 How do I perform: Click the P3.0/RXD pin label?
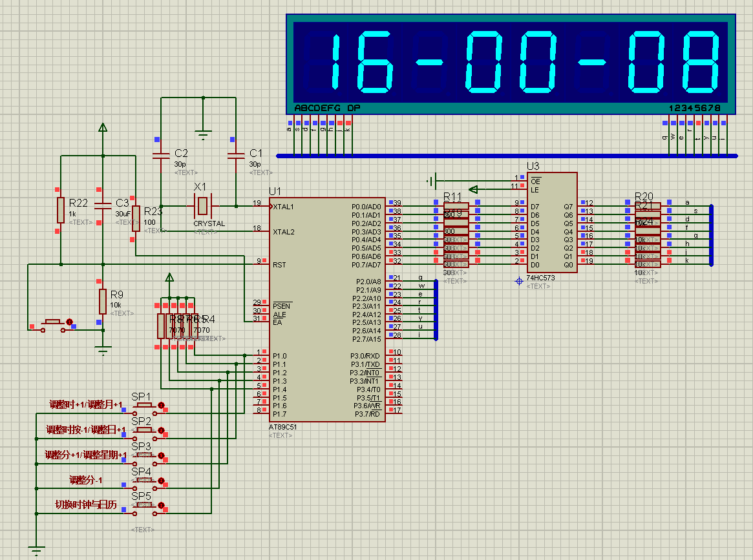(x=365, y=356)
